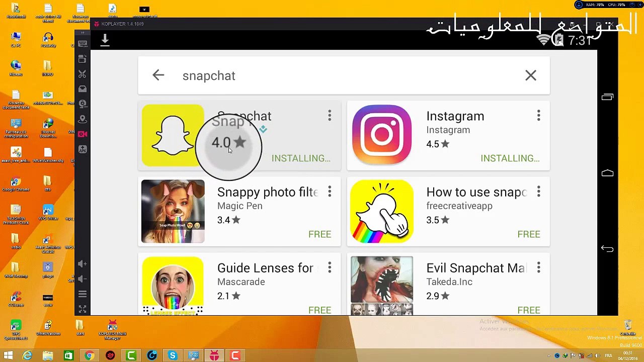Clear the snapchat search with the X

(531, 75)
